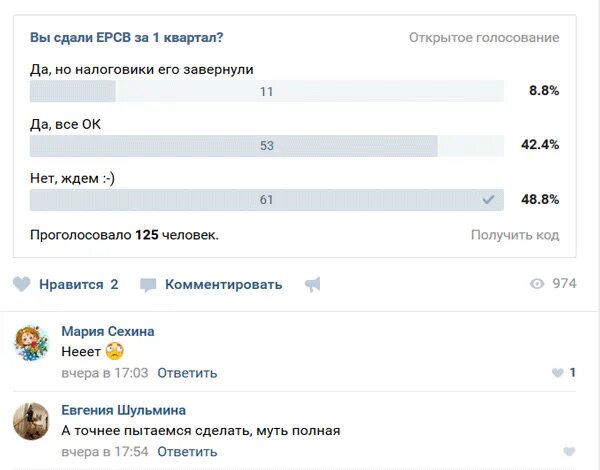Click 'Комментировать' button
The width and height of the screenshot is (600, 470).
tap(223, 284)
